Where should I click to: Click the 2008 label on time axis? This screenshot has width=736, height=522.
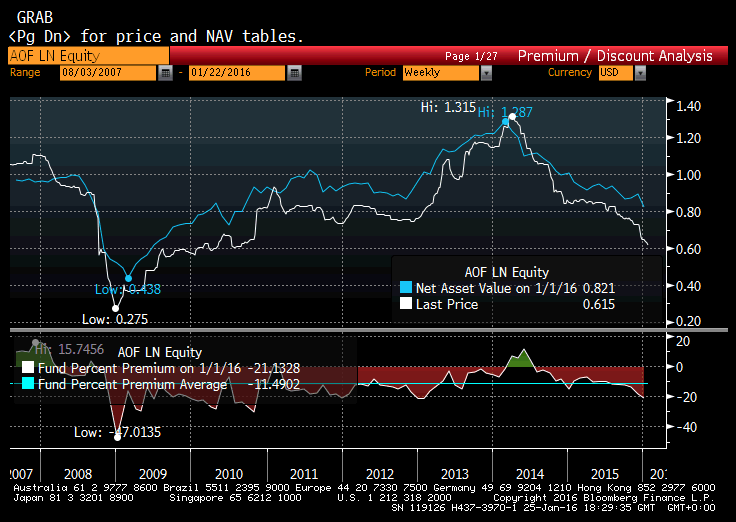(x=78, y=474)
